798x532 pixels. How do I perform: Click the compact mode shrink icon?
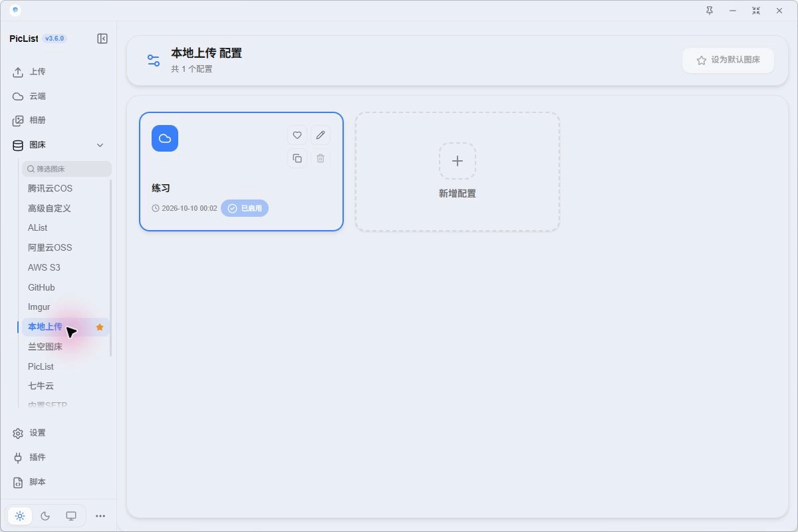tap(756, 11)
